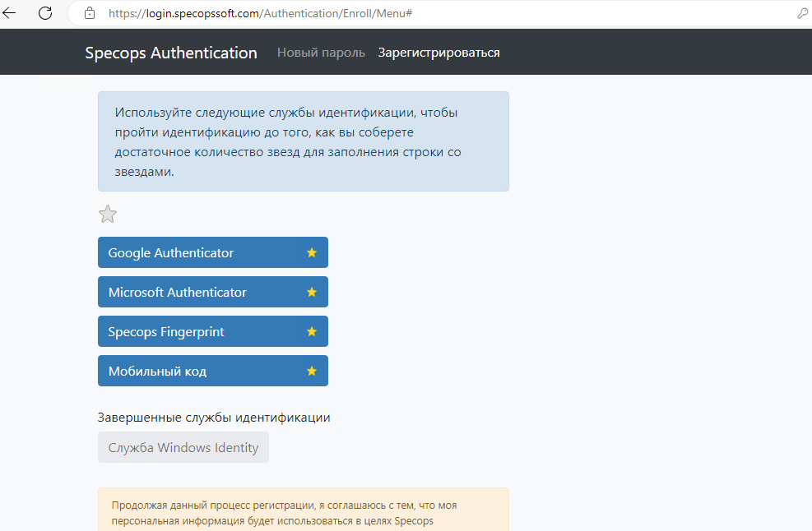This screenshot has width=812, height=531.
Task: Click the star on Google Authenticator button
Action: 312,253
